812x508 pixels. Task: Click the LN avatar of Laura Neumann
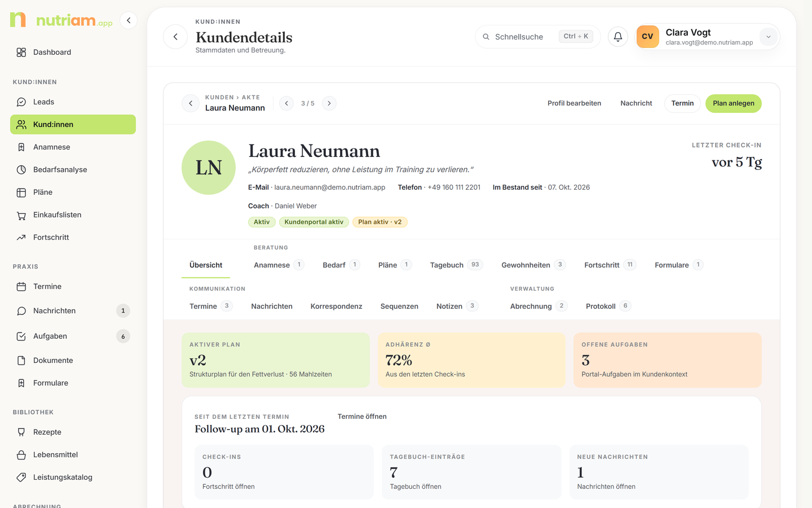209,168
